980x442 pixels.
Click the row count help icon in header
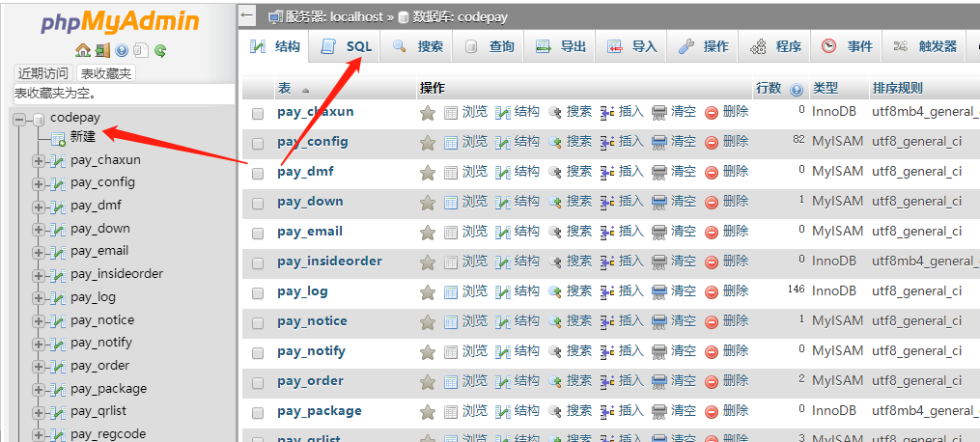(797, 89)
